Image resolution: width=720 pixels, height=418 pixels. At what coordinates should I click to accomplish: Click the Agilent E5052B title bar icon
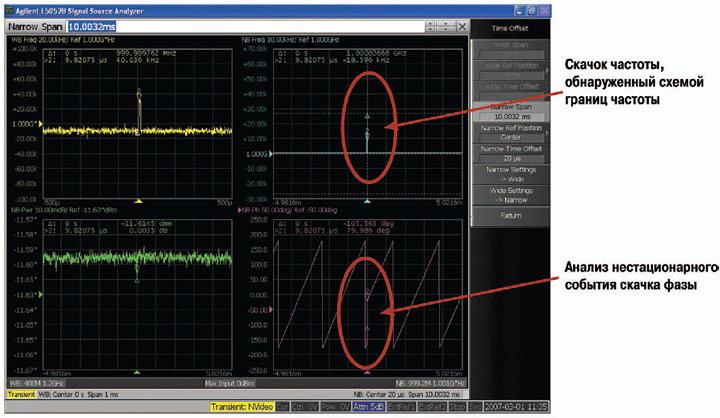pos(9,11)
